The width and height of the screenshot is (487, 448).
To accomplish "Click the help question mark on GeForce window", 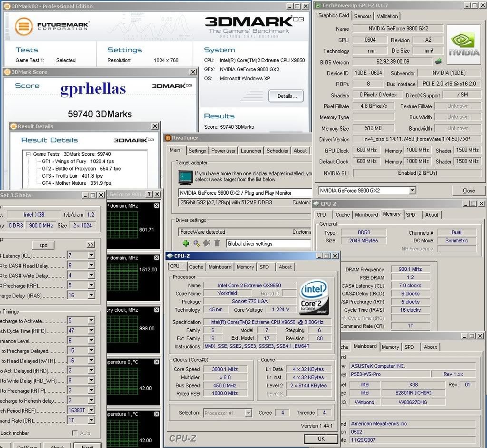I will point(149,194).
